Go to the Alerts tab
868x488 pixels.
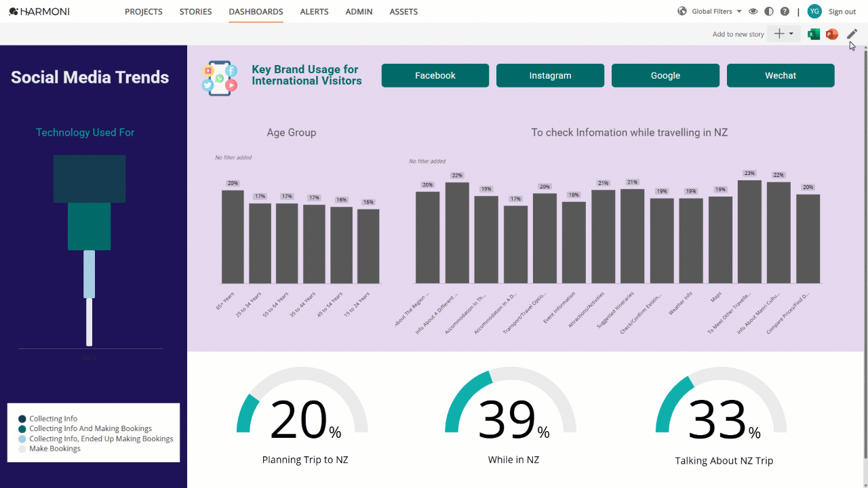(314, 12)
